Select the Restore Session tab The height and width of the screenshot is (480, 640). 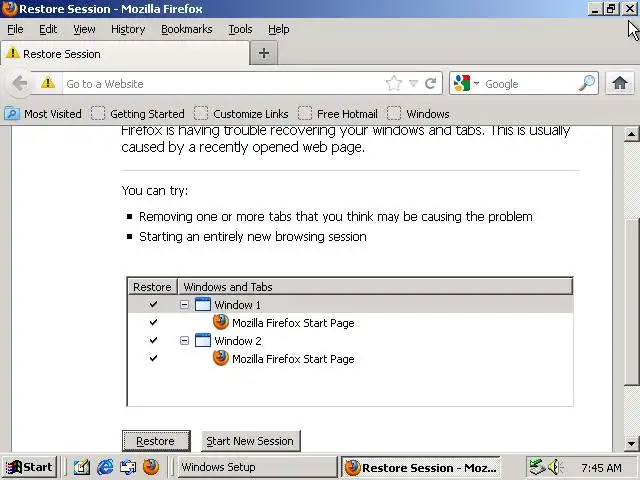[124, 53]
